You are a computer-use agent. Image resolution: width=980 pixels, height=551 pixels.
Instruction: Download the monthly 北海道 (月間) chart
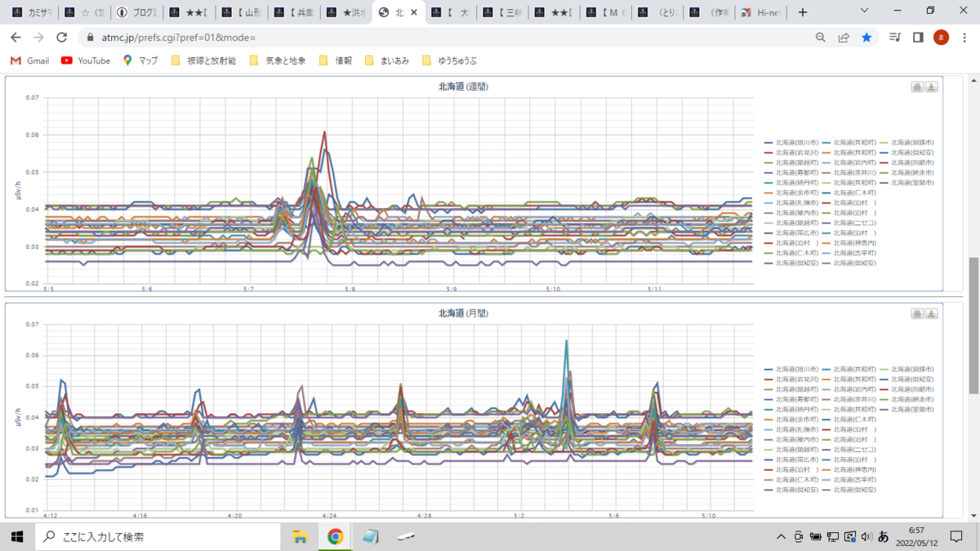pos(932,314)
